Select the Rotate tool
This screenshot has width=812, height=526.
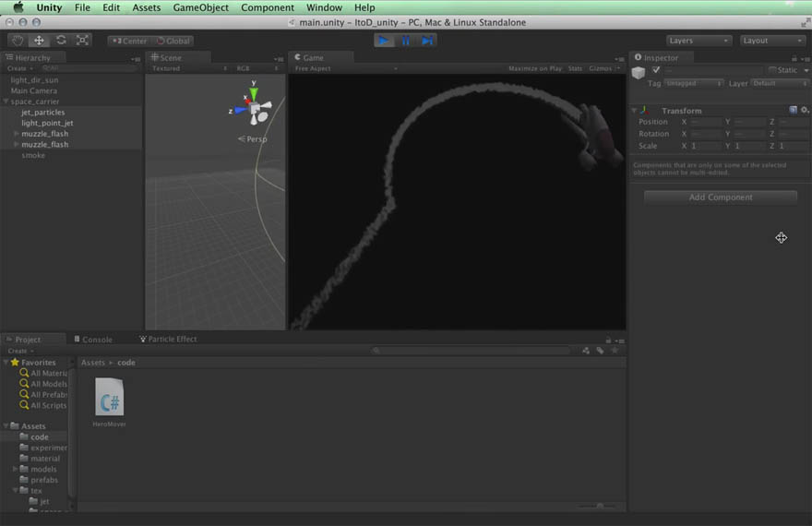(61, 41)
